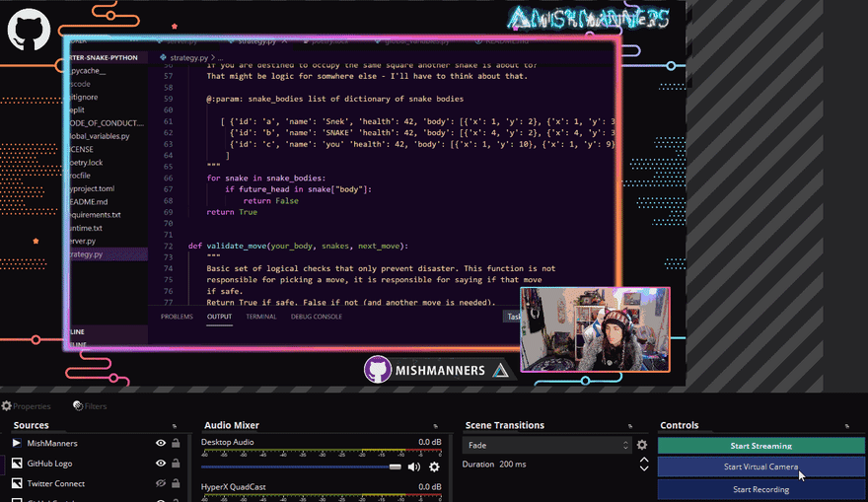Toggle lock on Twitter Connect source

click(x=176, y=483)
